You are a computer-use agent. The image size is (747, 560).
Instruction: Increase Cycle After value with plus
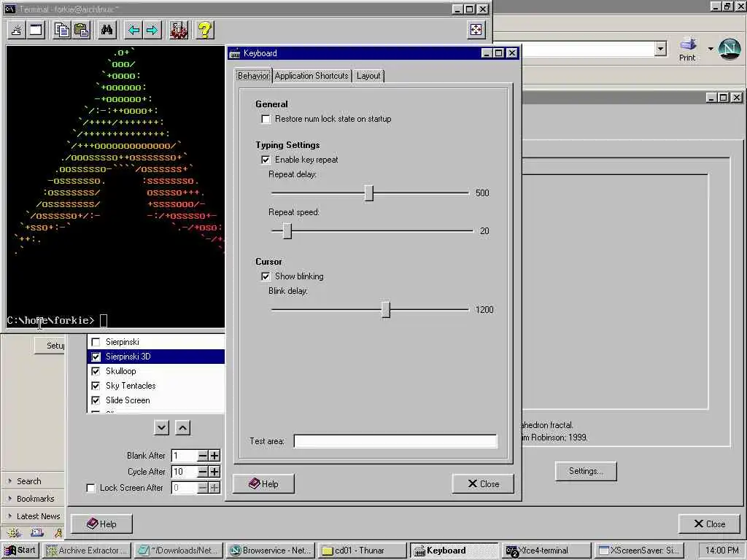point(214,472)
